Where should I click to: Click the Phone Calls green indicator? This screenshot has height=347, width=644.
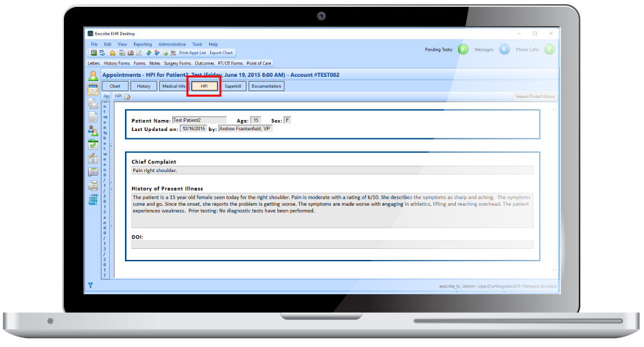(549, 49)
